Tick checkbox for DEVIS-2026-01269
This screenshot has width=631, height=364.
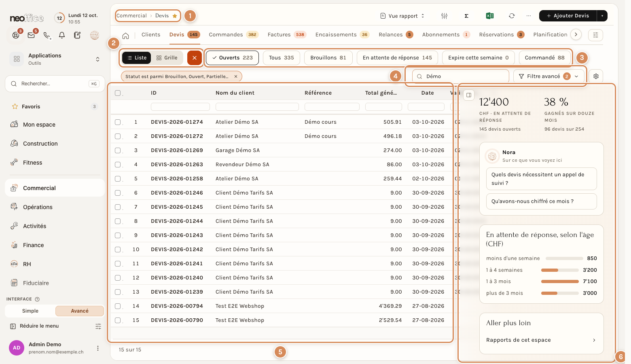pos(118,150)
